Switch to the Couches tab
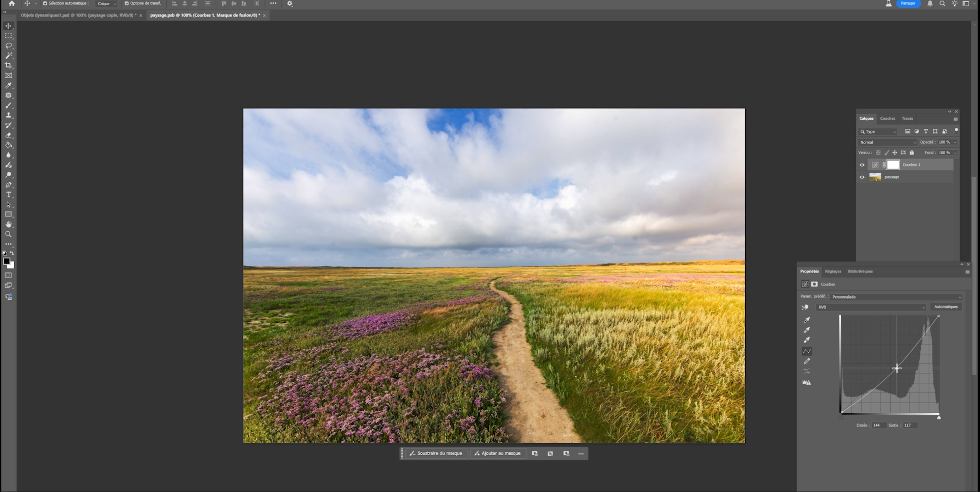This screenshot has height=492, width=980. pyautogui.click(x=887, y=118)
